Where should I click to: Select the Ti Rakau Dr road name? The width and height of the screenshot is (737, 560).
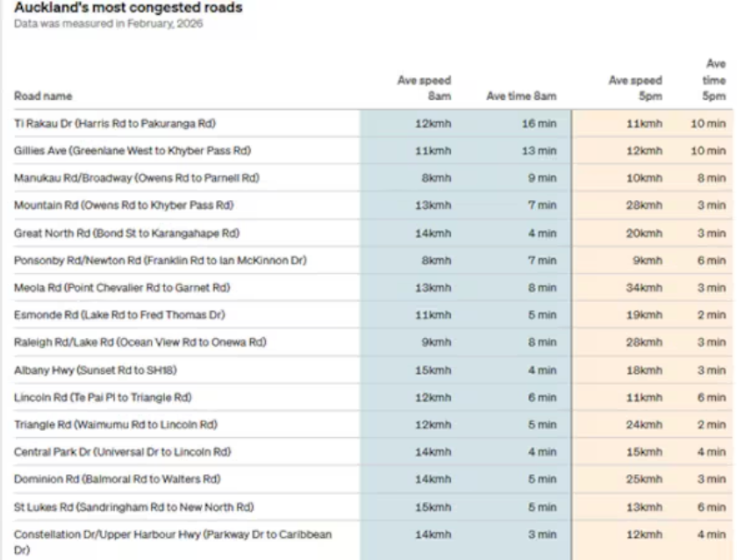(x=114, y=124)
